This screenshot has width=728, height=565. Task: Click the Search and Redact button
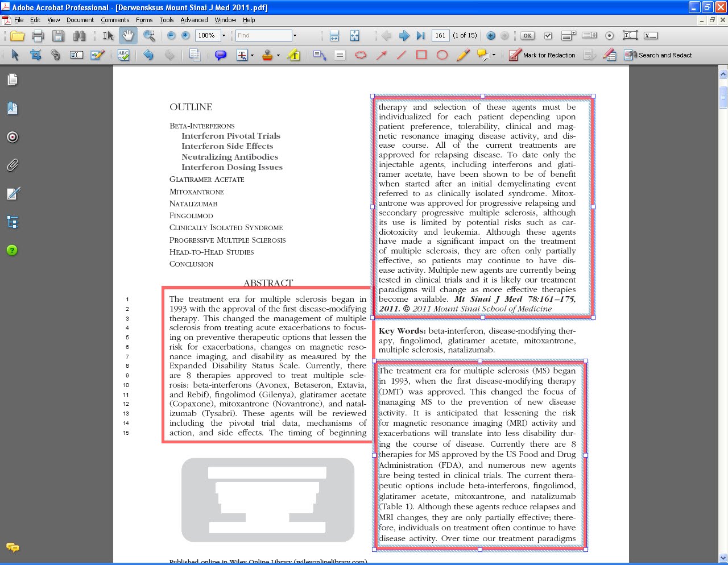point(658,55)
